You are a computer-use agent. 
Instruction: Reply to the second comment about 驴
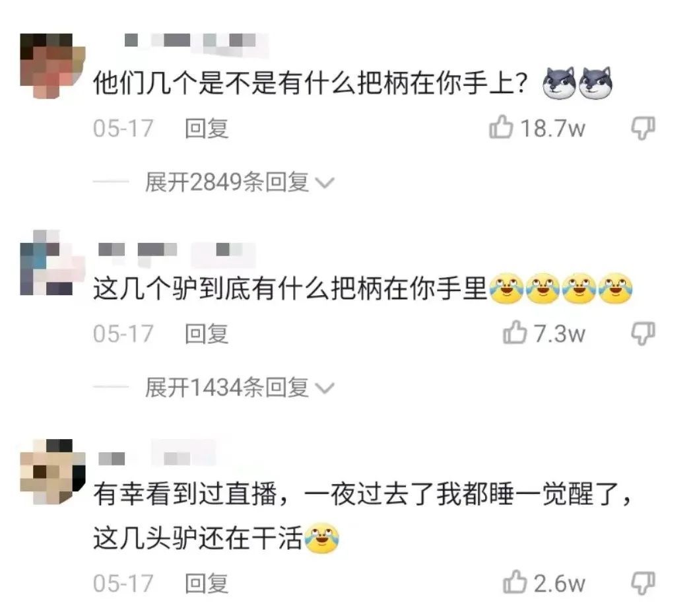point(207,334)
